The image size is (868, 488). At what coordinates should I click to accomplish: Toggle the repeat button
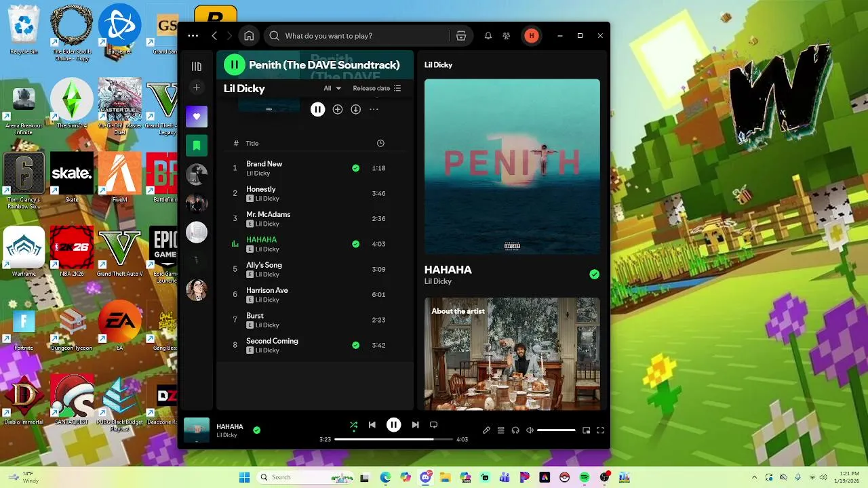point(433,425)
